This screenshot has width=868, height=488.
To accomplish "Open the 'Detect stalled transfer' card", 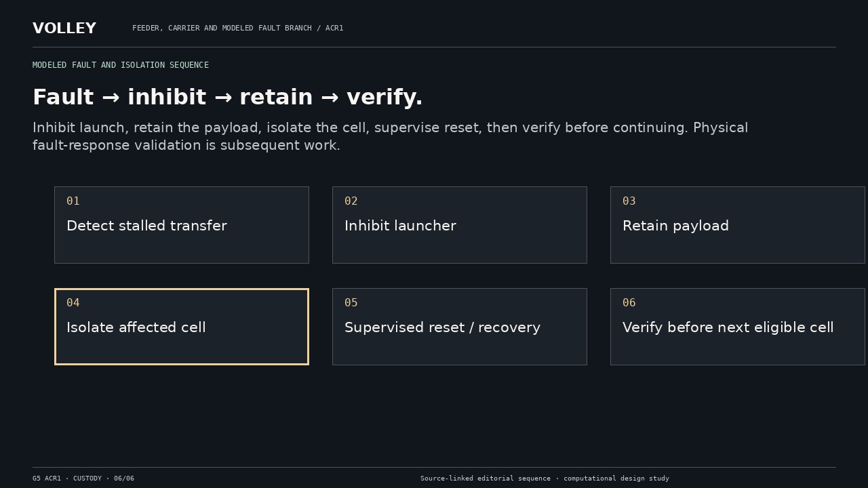I will [x=182, y=225].
